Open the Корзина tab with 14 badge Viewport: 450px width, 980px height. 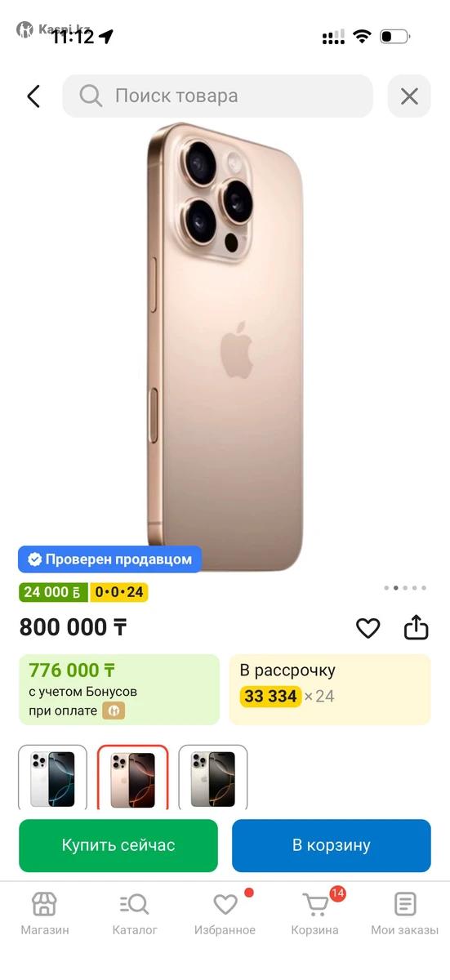[315, 914]
